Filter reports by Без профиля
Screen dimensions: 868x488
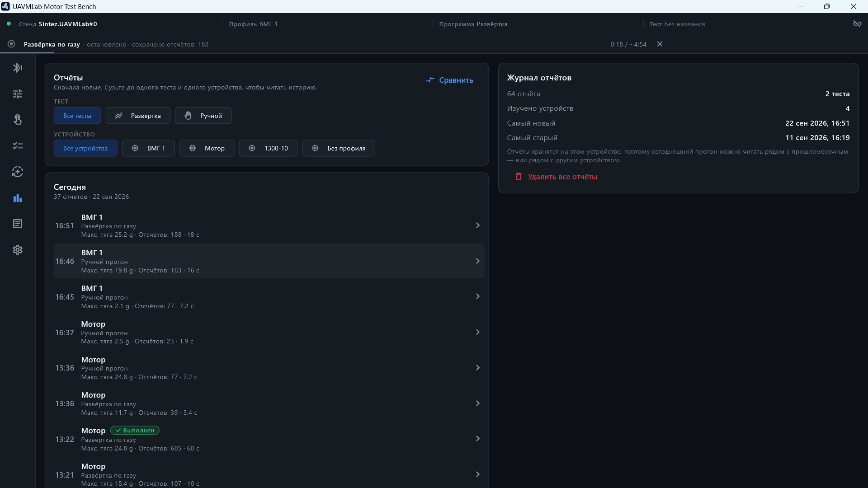(339, 148)
